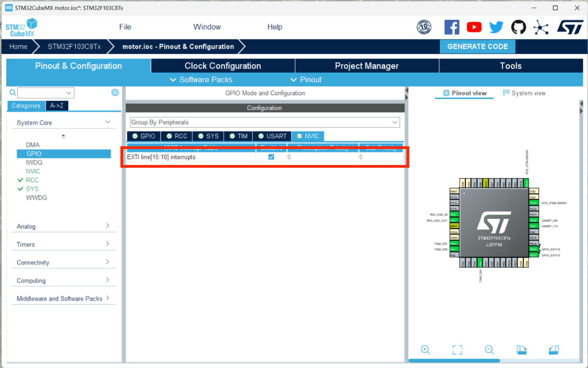Click the ST logo icon
Screen dimensions: 588x368
570,27
